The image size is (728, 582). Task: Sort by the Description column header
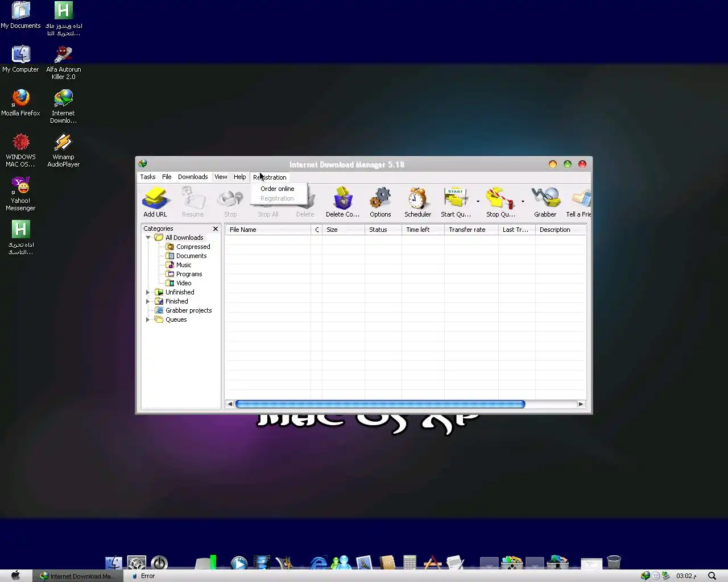click(x=560, y=230)
